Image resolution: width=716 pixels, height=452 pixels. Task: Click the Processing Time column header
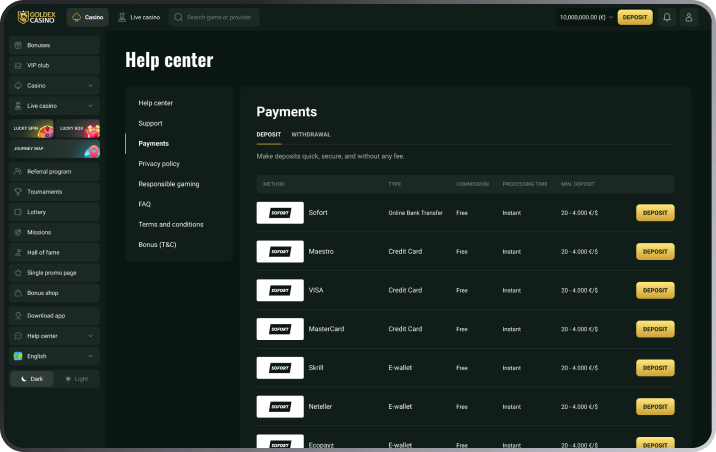tap(525, 184)
